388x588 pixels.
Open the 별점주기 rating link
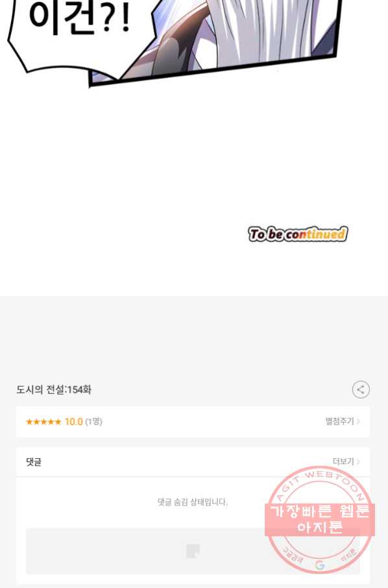pos(339,421)
